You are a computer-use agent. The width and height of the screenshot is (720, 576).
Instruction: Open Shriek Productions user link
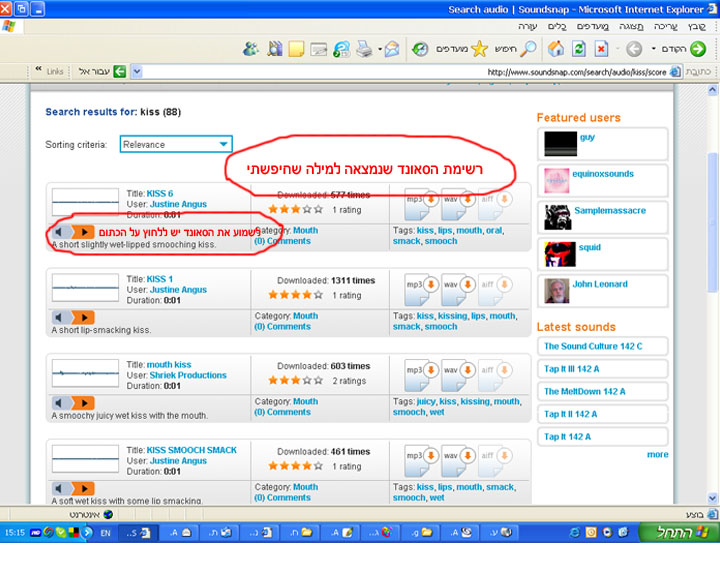click(x=188, y=375)
